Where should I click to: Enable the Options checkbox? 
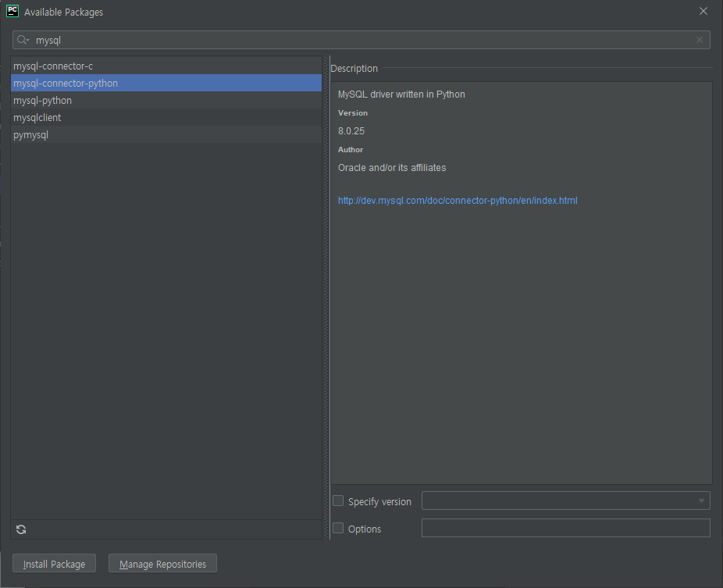pos(338,528)
